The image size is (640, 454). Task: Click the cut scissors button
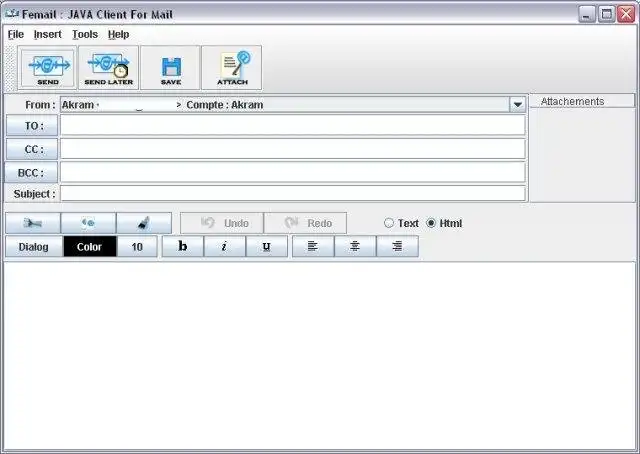pos(33,223)
